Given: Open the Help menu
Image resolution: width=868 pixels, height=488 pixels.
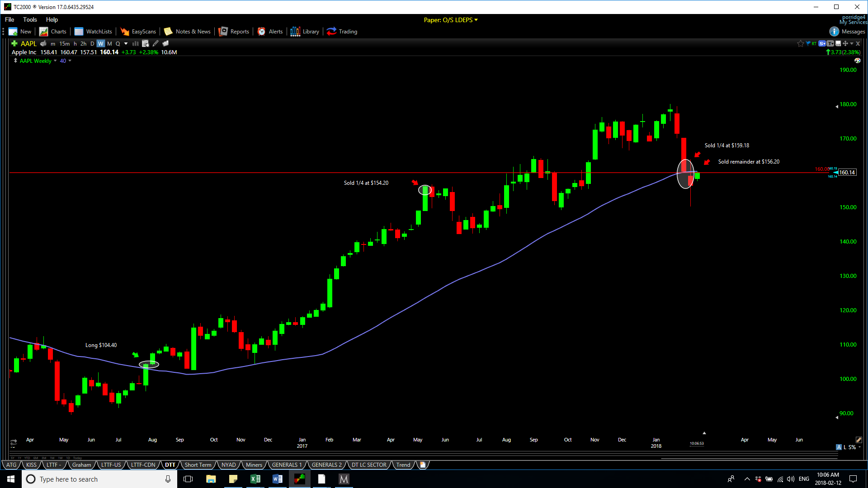Looking at the screenshot, I should [x=52, y=19].
